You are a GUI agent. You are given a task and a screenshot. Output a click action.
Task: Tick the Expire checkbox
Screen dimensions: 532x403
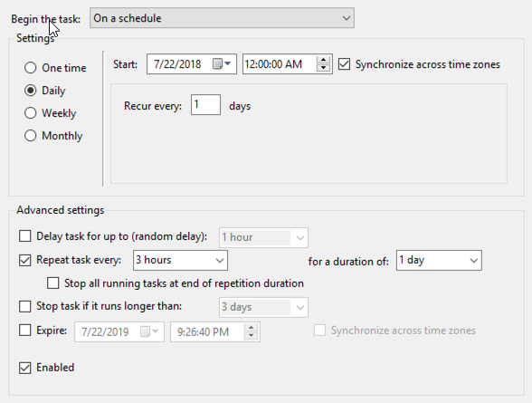pyautogui.click(x=25, y=330)
